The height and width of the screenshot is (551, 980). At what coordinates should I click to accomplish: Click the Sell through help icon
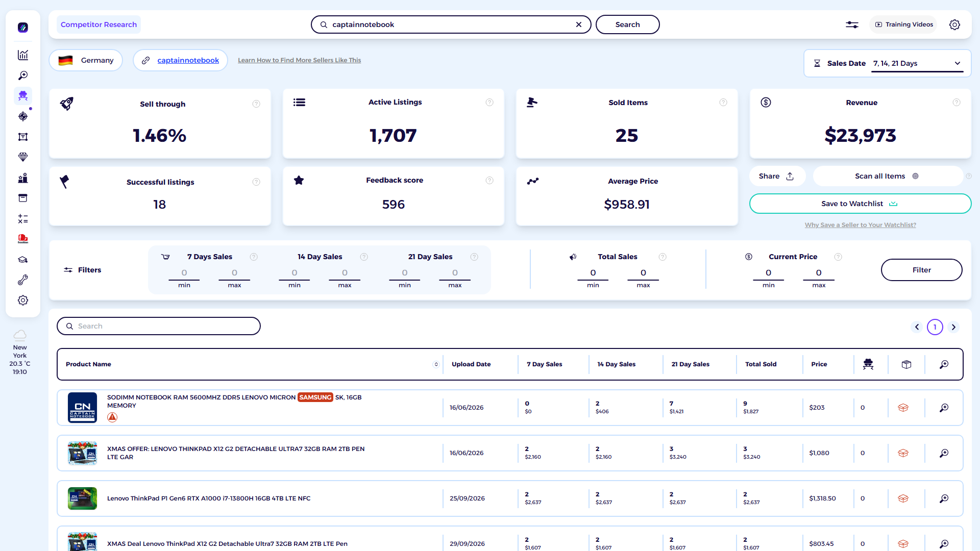pyautogui.click(x=256, y=104)
